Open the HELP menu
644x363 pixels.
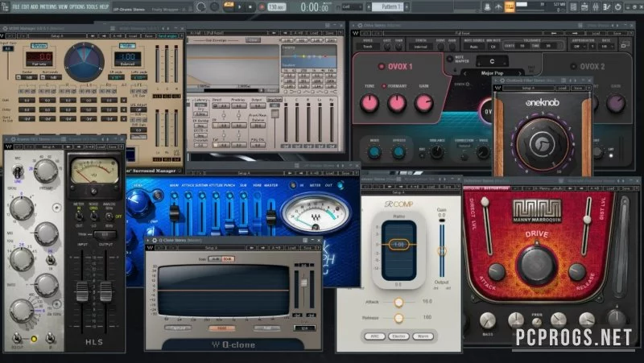pyautogui.click(x=105, y=6)
